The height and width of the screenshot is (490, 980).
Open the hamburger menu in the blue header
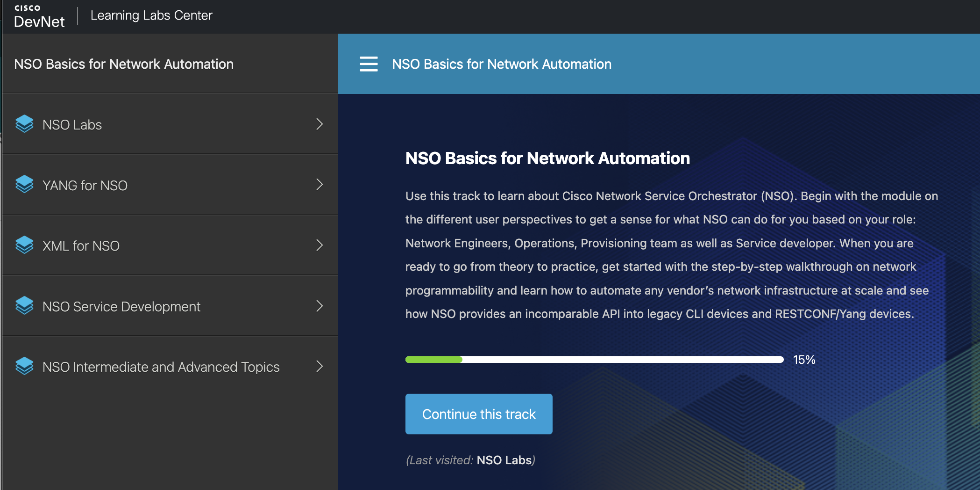(369, 64)
